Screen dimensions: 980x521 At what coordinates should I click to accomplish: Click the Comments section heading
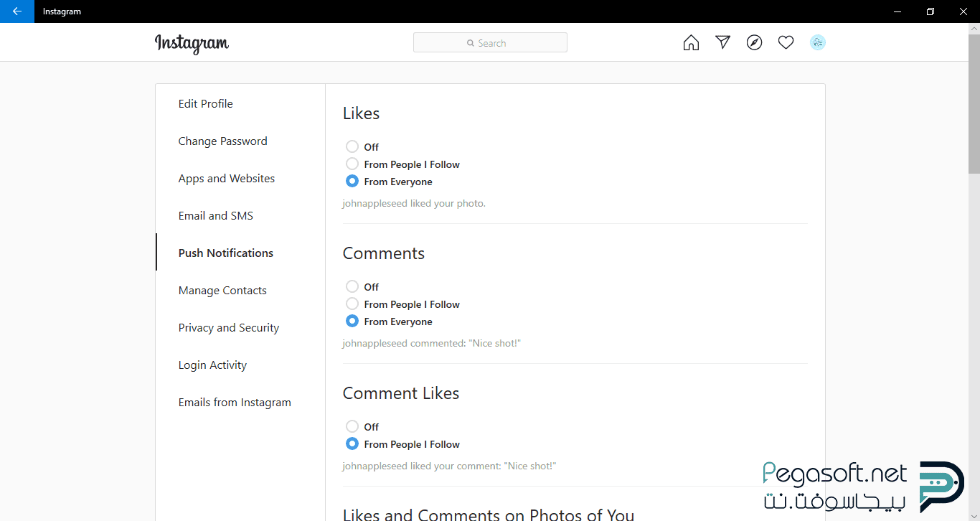click(384, 253)
